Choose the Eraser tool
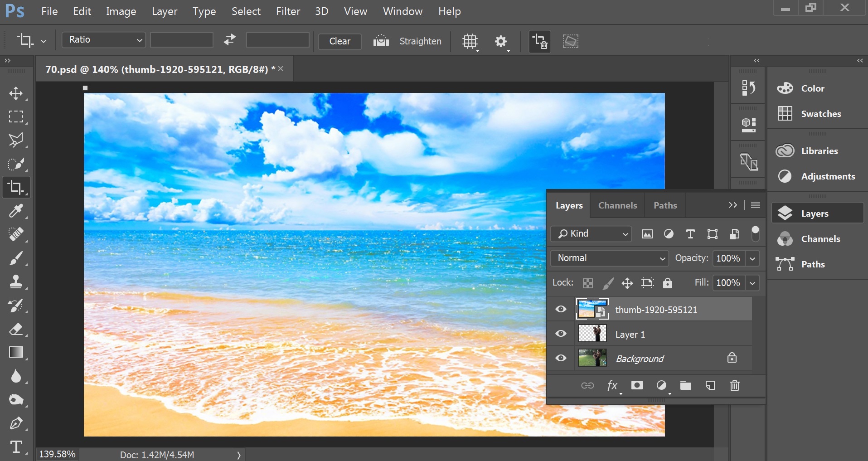Image resolution: width=868 pixels, height=461 pixels. click(x=16, y=329)
